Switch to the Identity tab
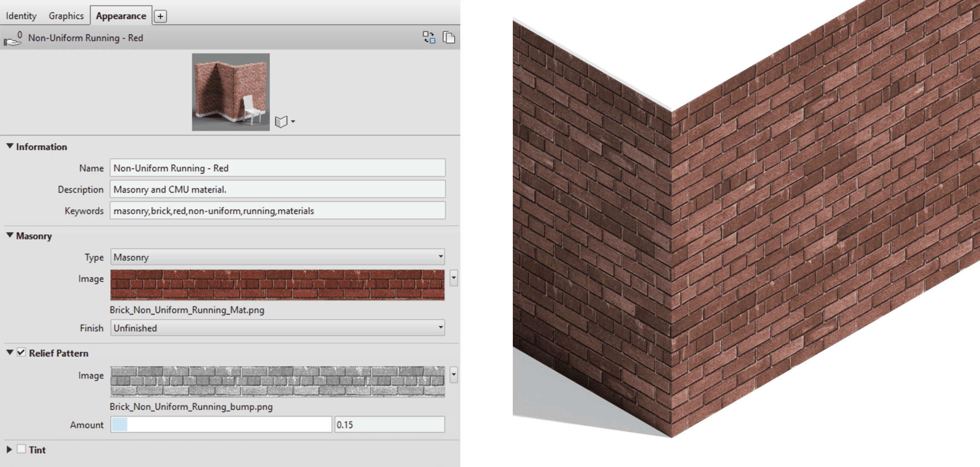980x467 pixels. (x=21, y=15)
